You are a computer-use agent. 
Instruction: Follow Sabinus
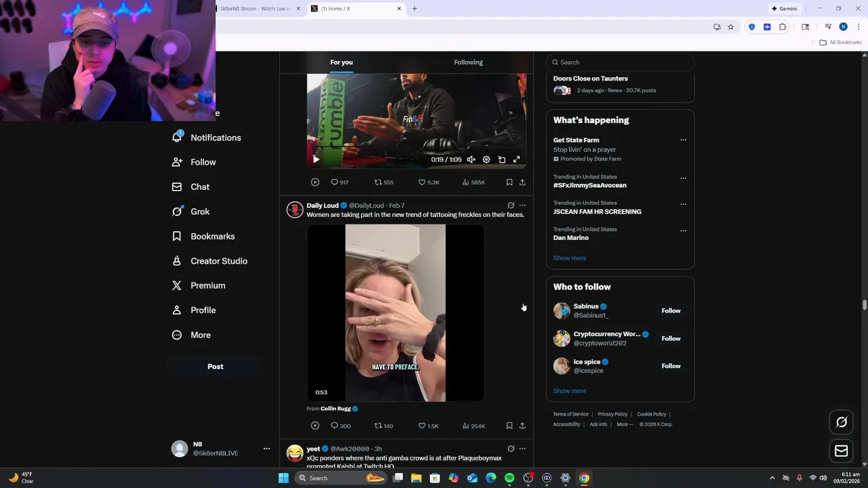671,310
